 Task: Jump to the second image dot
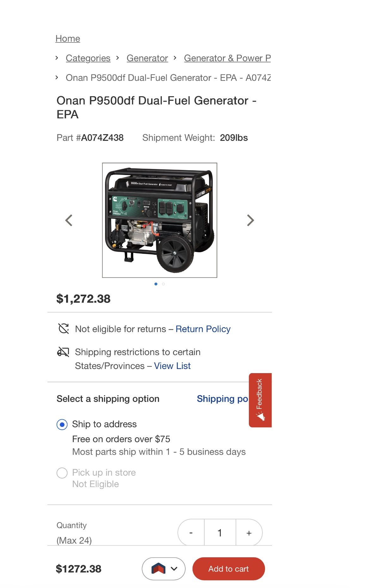coord(163,284)
